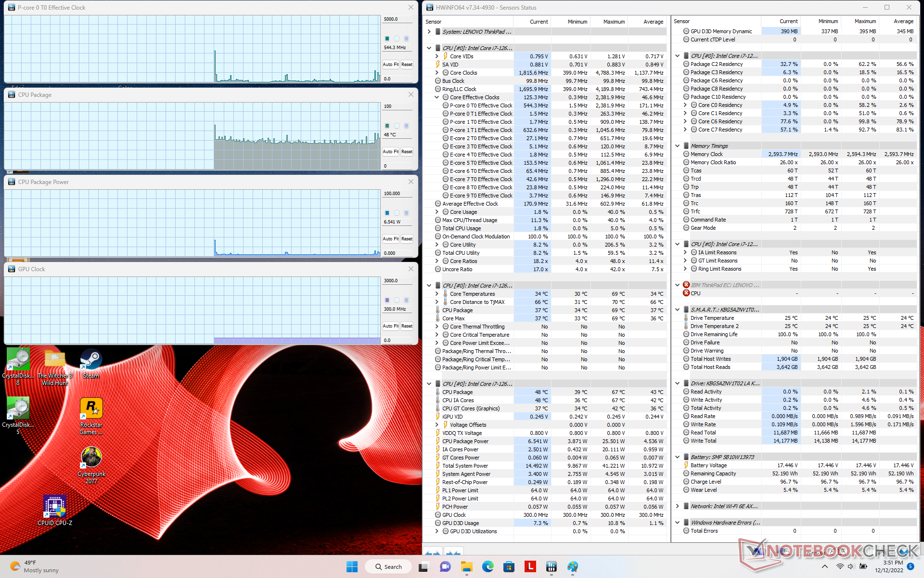
Task: Expand the Network Intel Wi-Fi 6E section
Action: click(x=678, y=506)
